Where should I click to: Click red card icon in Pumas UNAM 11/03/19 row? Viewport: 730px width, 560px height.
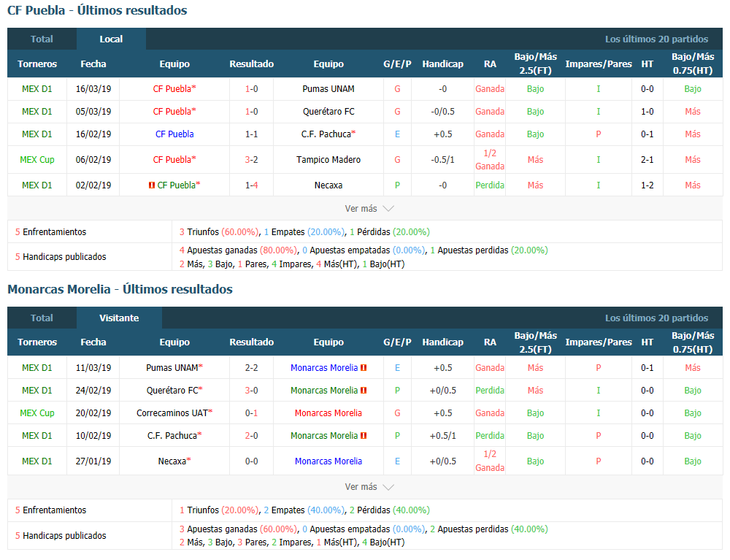pos(364,368)
